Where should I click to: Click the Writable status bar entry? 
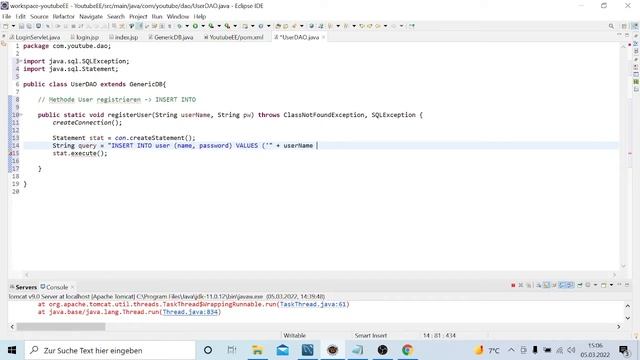[x=294, y=335]
